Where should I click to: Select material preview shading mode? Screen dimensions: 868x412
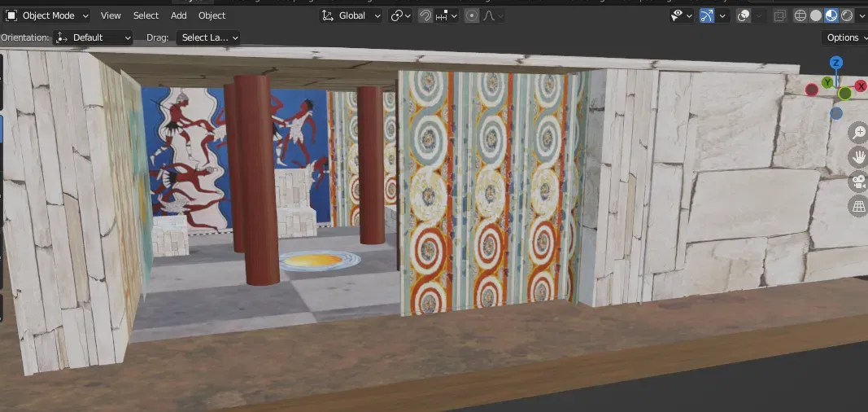click(831, 15)
